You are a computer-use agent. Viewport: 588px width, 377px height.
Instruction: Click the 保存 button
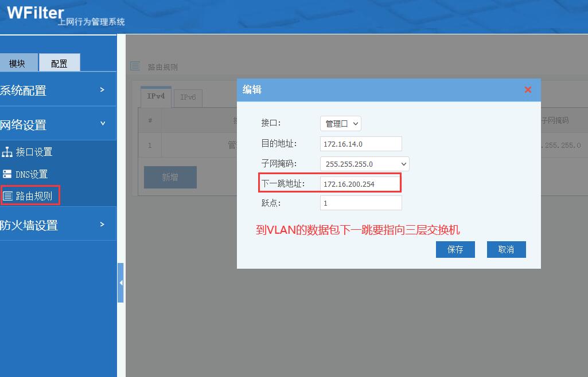(455, 250)
